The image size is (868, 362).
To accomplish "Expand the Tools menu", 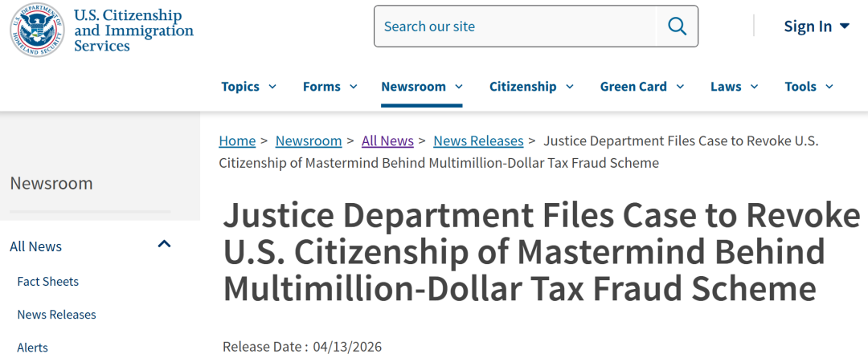I will click(809, 87).
